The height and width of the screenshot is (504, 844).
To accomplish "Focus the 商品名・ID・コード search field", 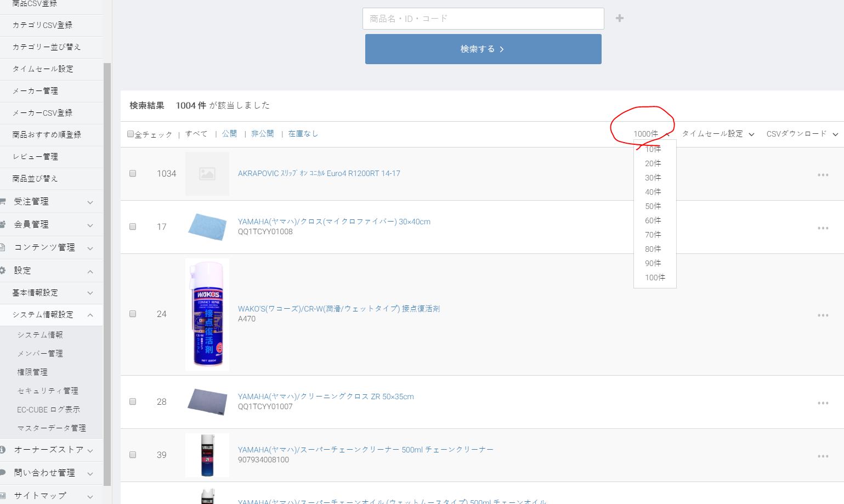I will [483, 19].
